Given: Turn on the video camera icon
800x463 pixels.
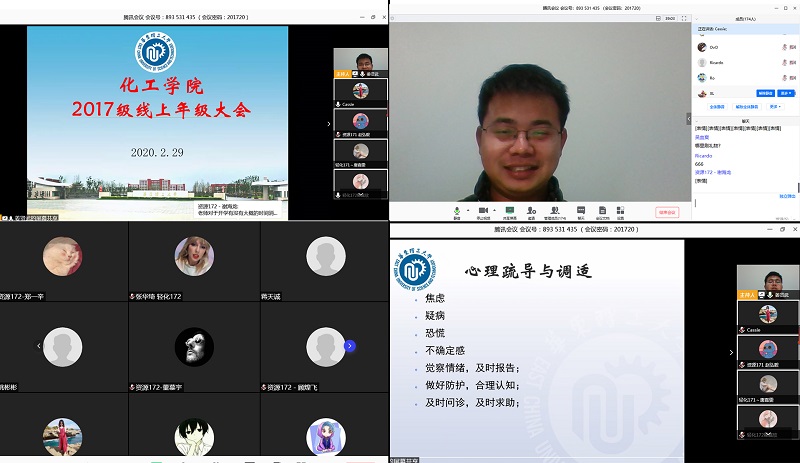Looking at the screenshot, I should [483, 211].
